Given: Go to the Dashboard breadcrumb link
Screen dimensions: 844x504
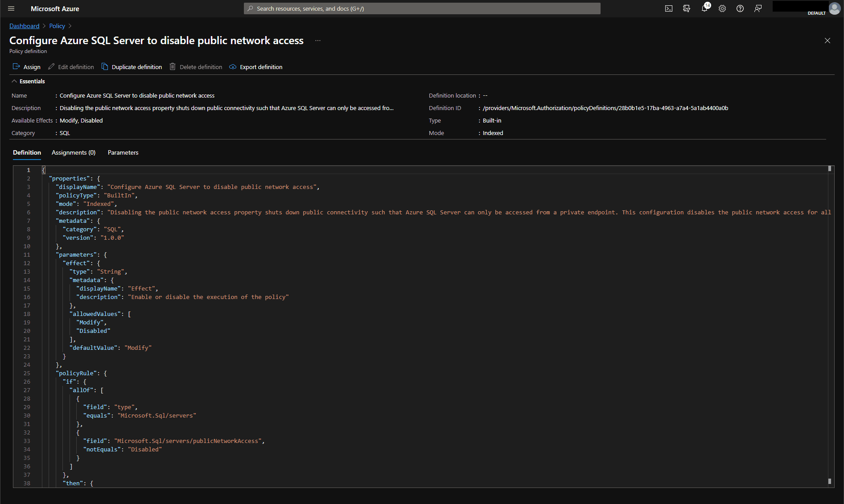Looking at the screenshot, I should point(25,26).
